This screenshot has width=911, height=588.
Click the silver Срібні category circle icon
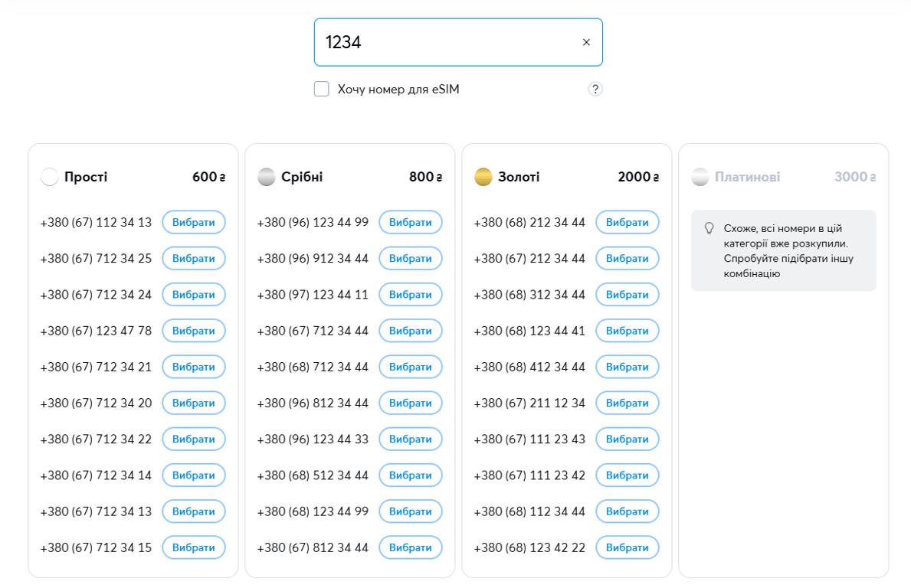[267, 178]
